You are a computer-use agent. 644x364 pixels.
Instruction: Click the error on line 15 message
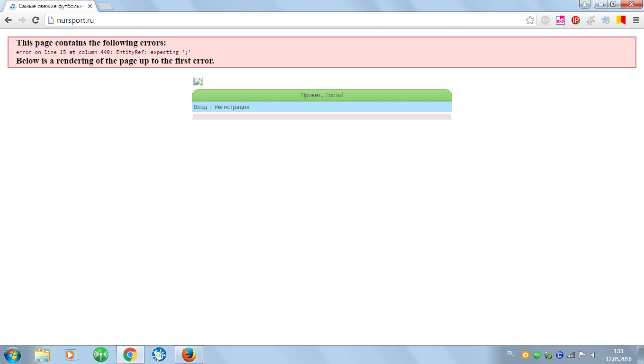pyautogui.click(x=103, y=52)
